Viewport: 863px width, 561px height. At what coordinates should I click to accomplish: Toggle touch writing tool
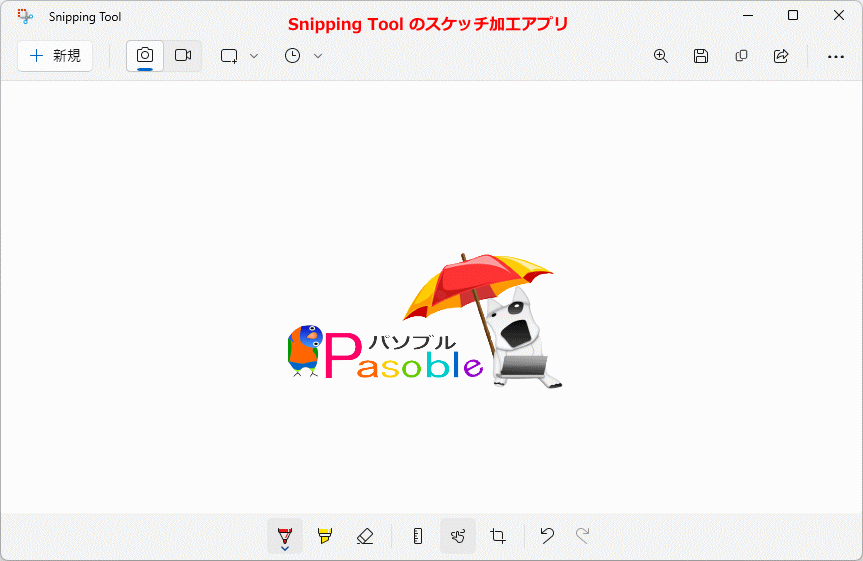click(x=458, y=536)
